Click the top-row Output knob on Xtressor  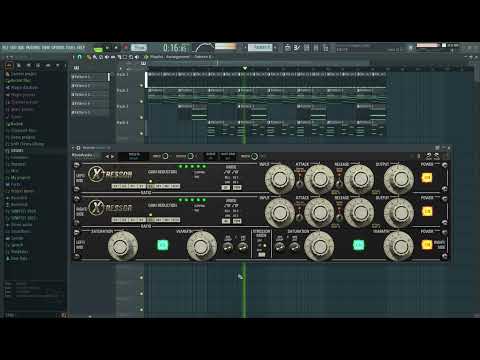398,179
